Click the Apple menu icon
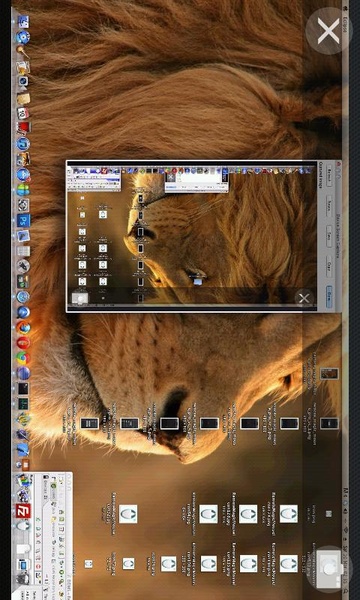 point(345,8)
